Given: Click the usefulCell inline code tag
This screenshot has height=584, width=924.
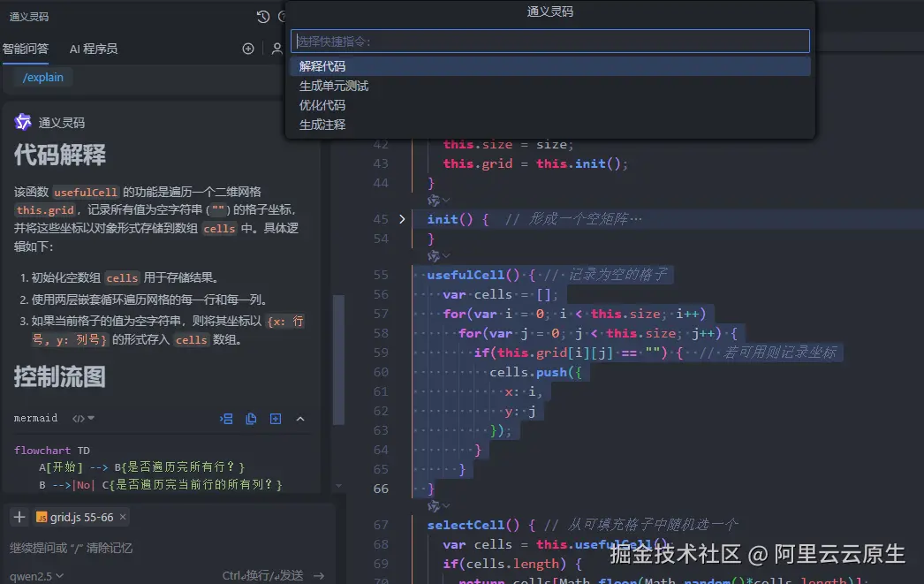Looking at the screenshot, I should point(86,192).
